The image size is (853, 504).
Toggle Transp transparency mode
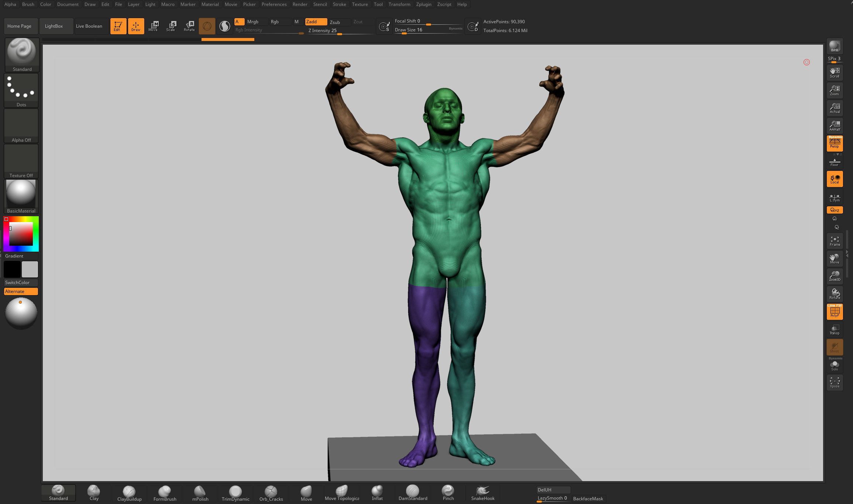[x=835, y=329]
